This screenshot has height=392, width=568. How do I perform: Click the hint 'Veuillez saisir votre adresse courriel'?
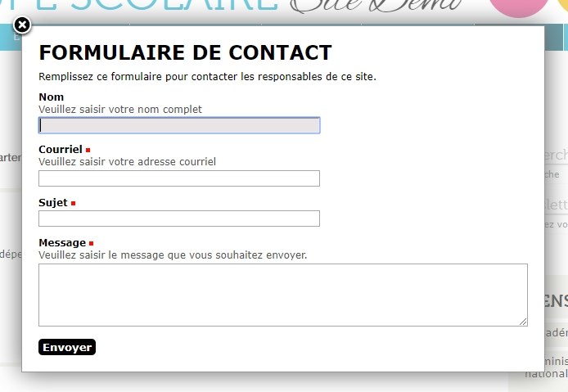click(127, 162)
